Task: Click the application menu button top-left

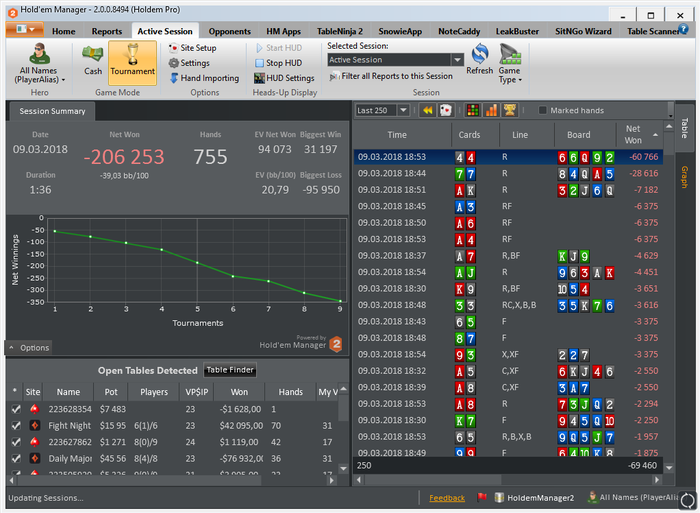Action: click(x=25, y=29)
